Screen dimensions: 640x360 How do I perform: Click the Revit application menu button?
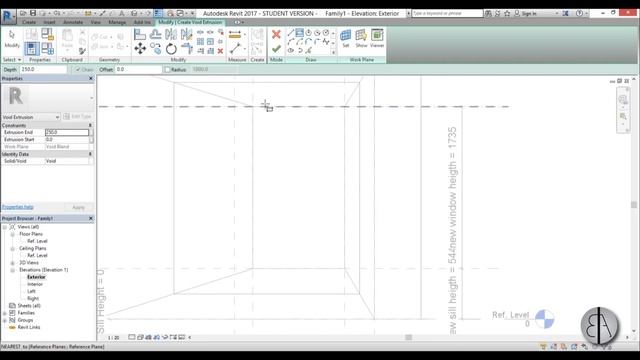[8, 16]
